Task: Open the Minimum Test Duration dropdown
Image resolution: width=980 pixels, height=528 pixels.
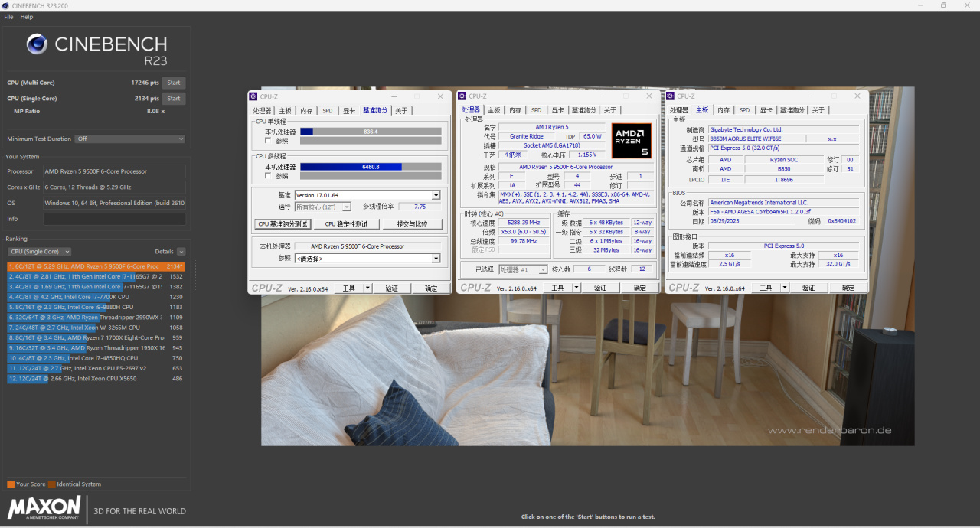Action: (x=129, y=139)
